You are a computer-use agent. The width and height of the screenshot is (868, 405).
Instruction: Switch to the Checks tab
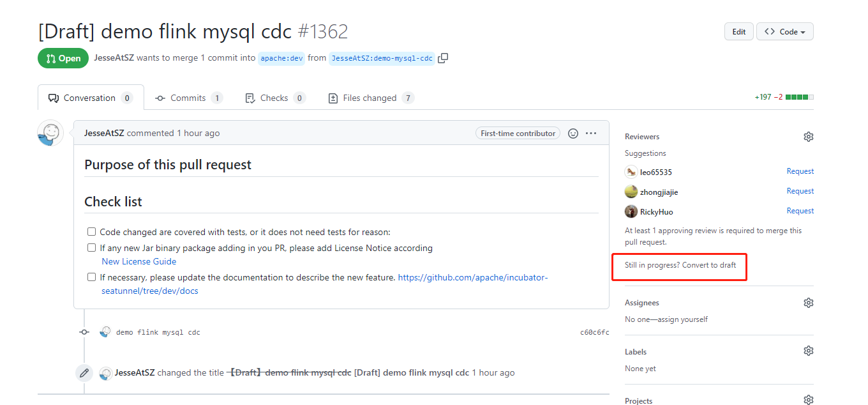pos(275,98)
